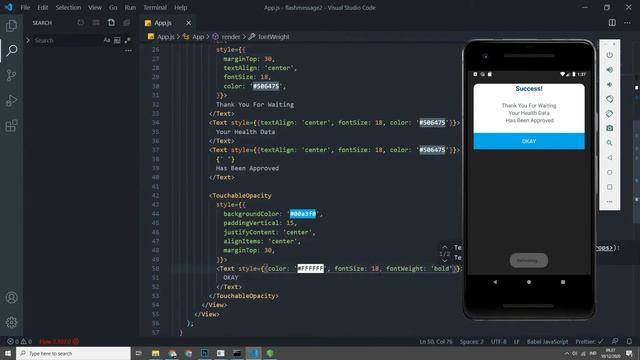Collapse all search results icon
This screenshot has height=360, width=640.
tap(127, 23)
